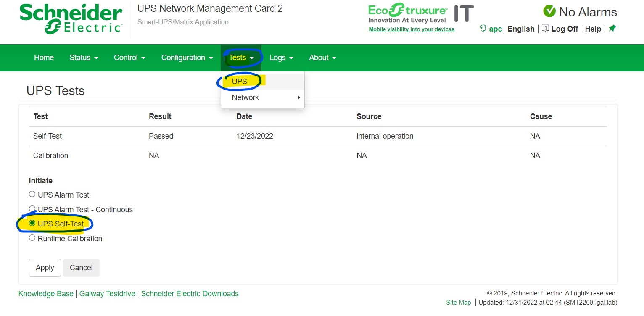Screen dimensions: 644x316
Task: Click the pin icon next to Help
Action: coord(612,29)
